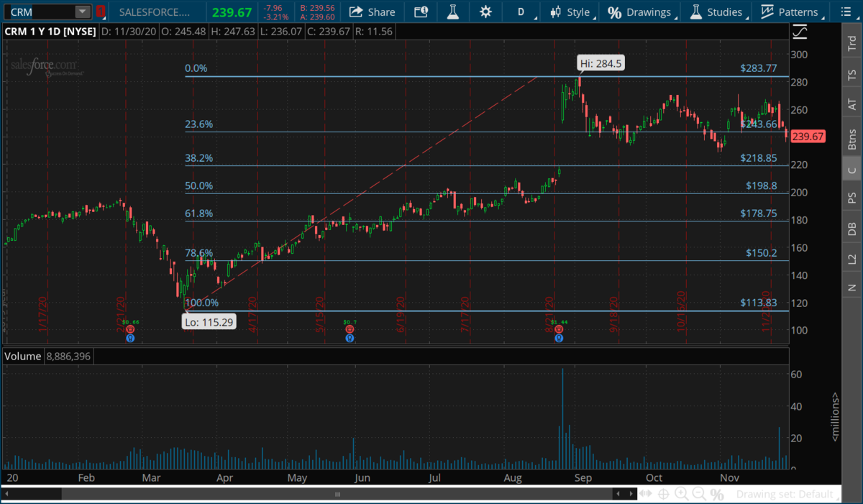Click the Patterns chart icon
This screenshot has width=863, height=504.
767,12
